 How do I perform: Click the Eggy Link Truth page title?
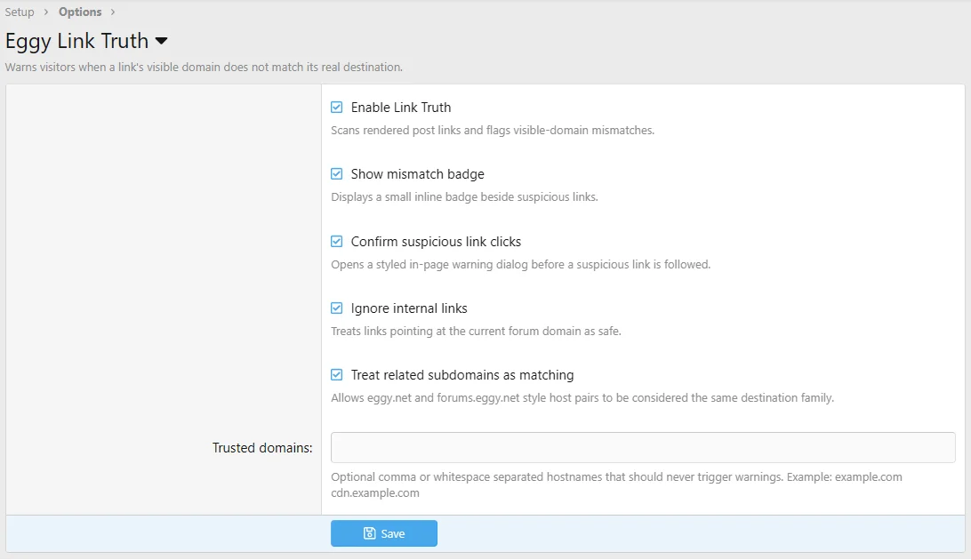[76, 41]
